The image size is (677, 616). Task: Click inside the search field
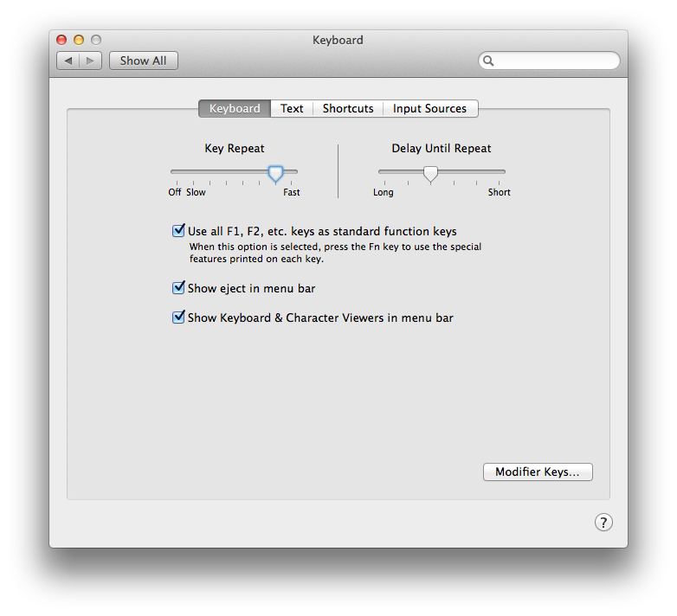[549, 61]
